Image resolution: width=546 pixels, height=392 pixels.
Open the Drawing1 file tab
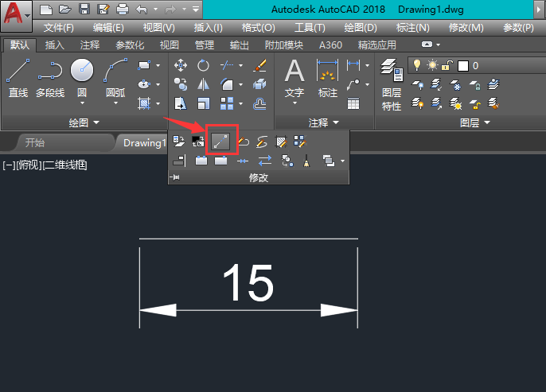[x=143, y=143]
